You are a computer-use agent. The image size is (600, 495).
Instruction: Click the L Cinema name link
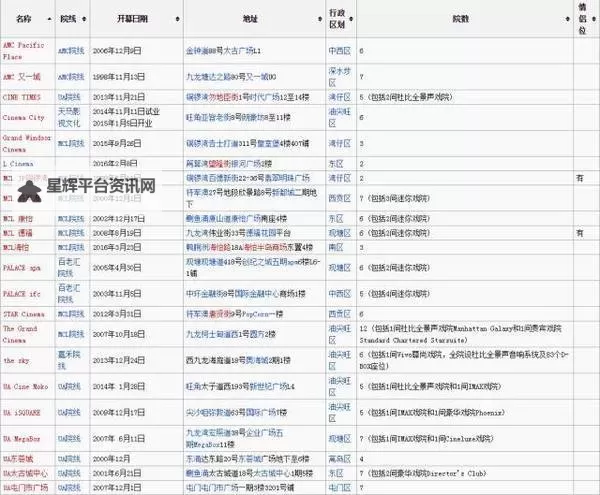point(18,164)
